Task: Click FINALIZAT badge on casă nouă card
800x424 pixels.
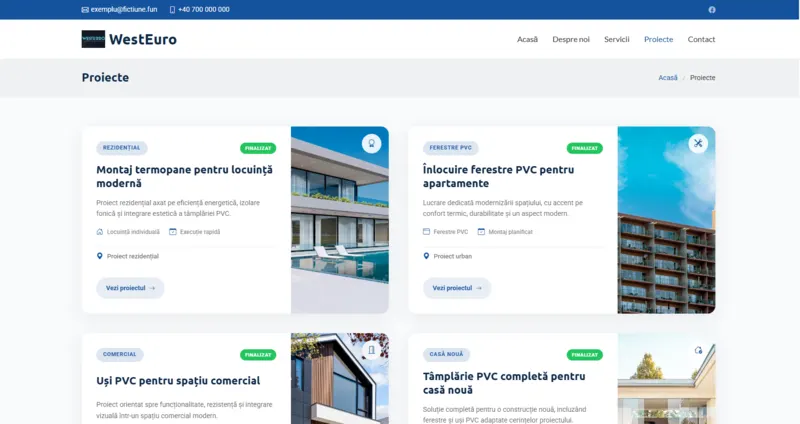Action: 585,355
